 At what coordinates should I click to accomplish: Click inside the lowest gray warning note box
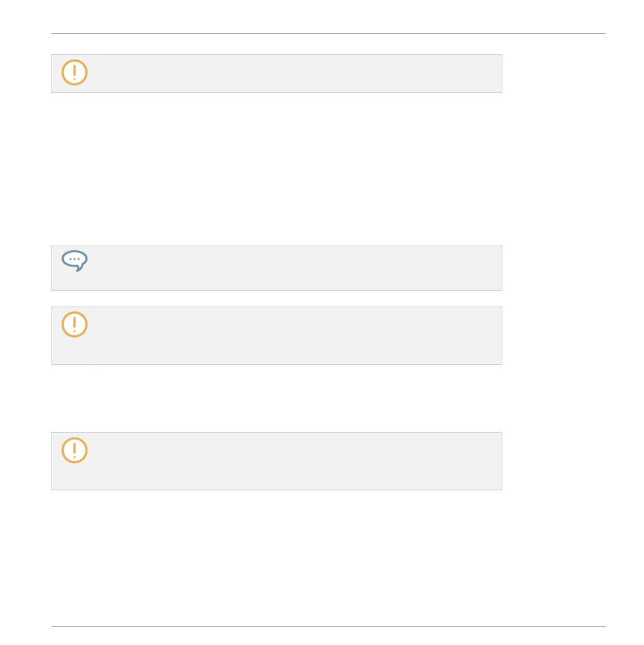pos(277,461)
